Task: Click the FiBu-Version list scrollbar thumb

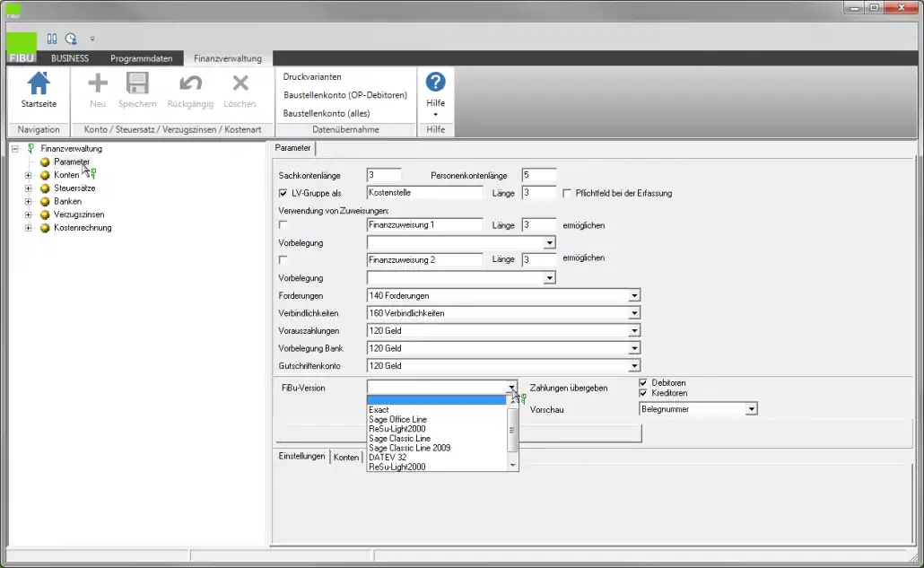Action: (512, 430)
